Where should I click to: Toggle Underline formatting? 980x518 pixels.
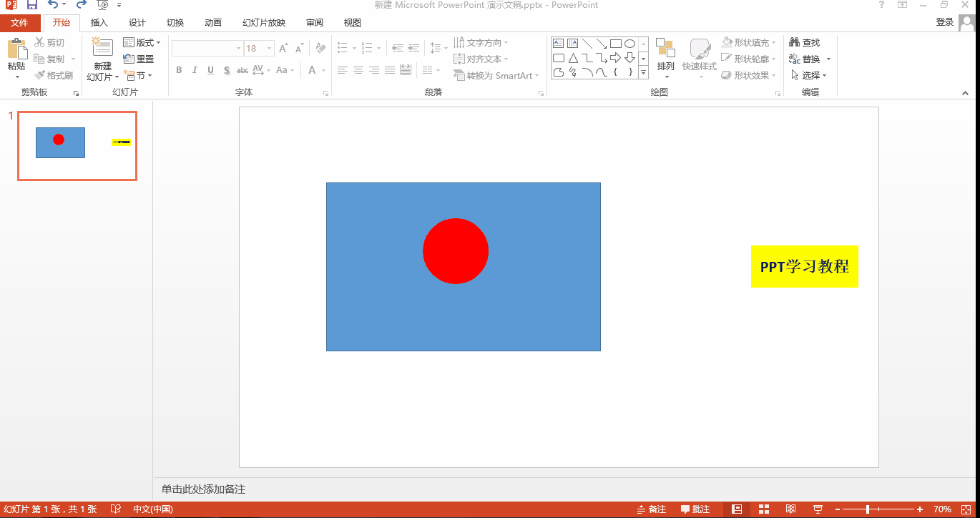coord(210,70)
